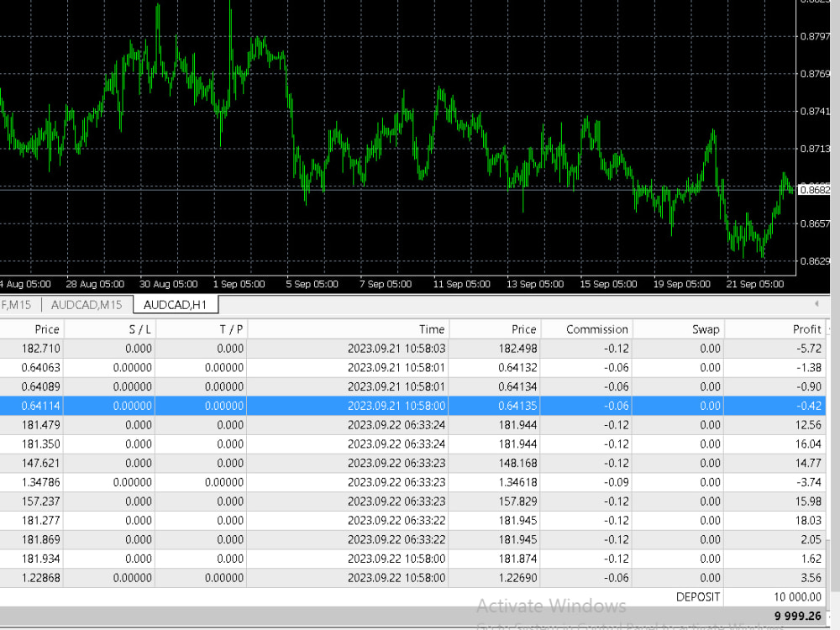This screenshot has width=840, height=630.
Task: Click the commission value -0.09
Action: [617, 483]
